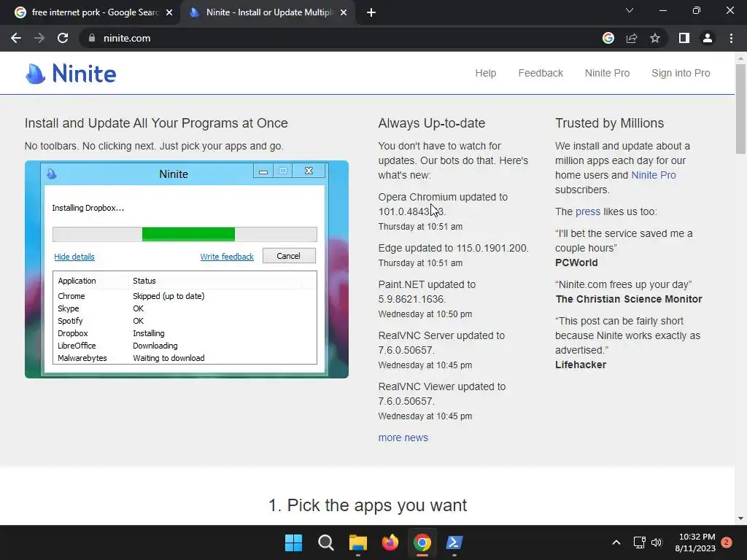Click the 'RealVNC Viewer updated to' text

[x=441, y=386]
